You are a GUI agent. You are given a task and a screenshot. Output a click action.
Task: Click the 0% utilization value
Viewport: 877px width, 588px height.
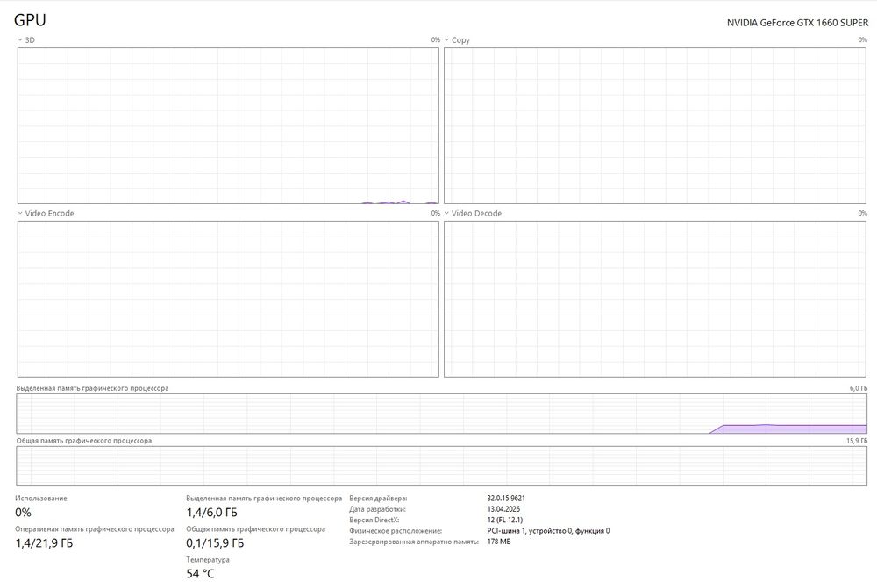point(24,512)
